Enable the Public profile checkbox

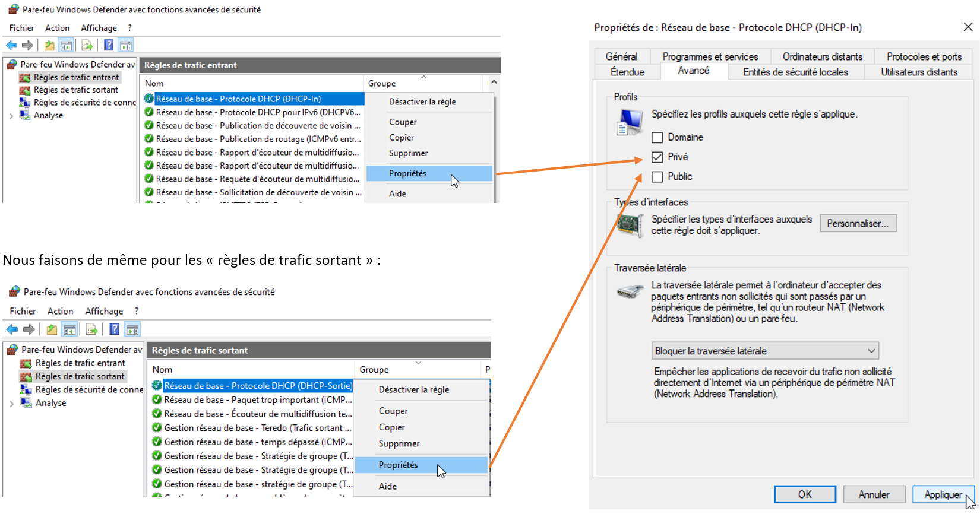tap(657, 177)
